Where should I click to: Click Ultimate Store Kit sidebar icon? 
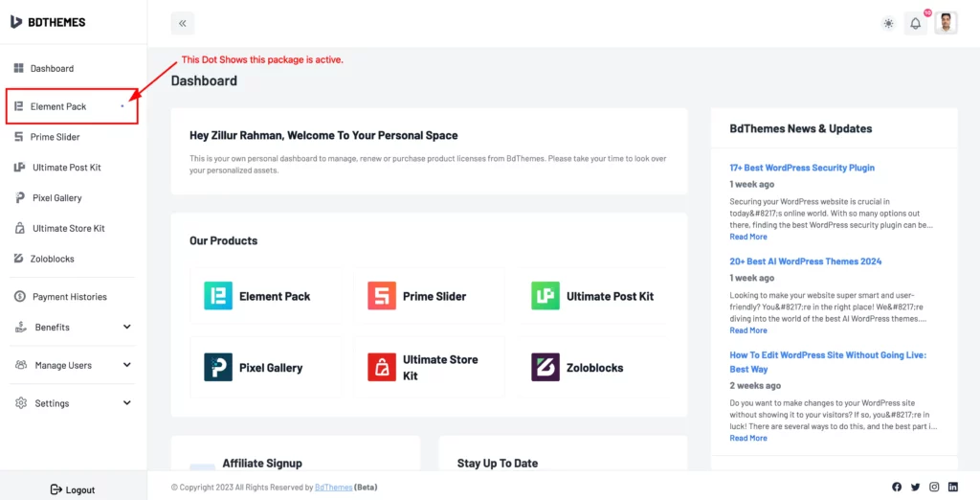20,228
